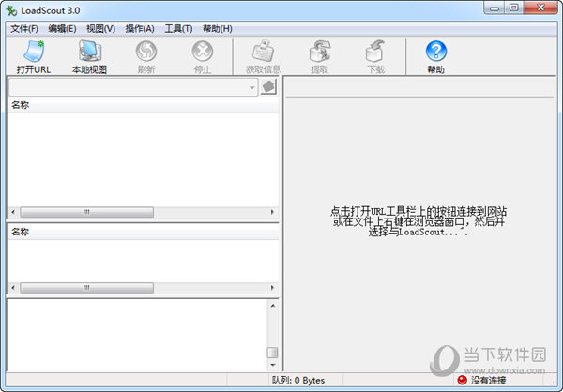Close the LoadScout 3.0 window
Viewport: 563px width, 392px height.
pos(540,8)
